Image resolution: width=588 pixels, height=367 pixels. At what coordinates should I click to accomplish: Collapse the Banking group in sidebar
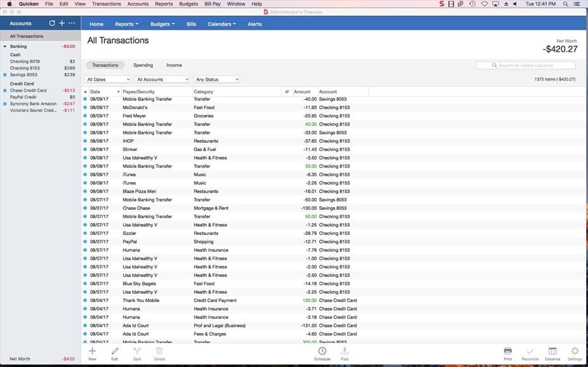click(x=5, y=46)
